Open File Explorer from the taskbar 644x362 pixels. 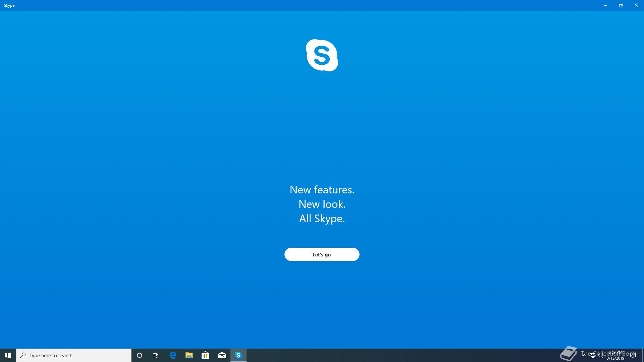(x=189, y=355)
